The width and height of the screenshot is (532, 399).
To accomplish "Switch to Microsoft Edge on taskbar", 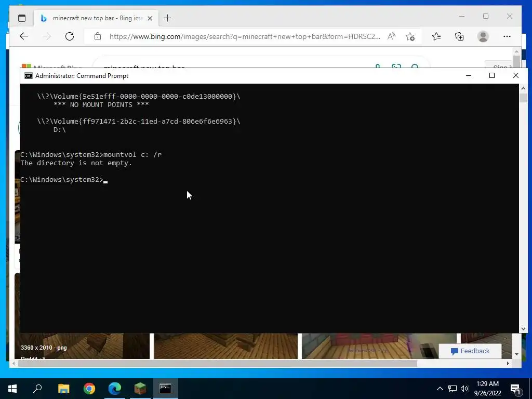I will [115, 389].
